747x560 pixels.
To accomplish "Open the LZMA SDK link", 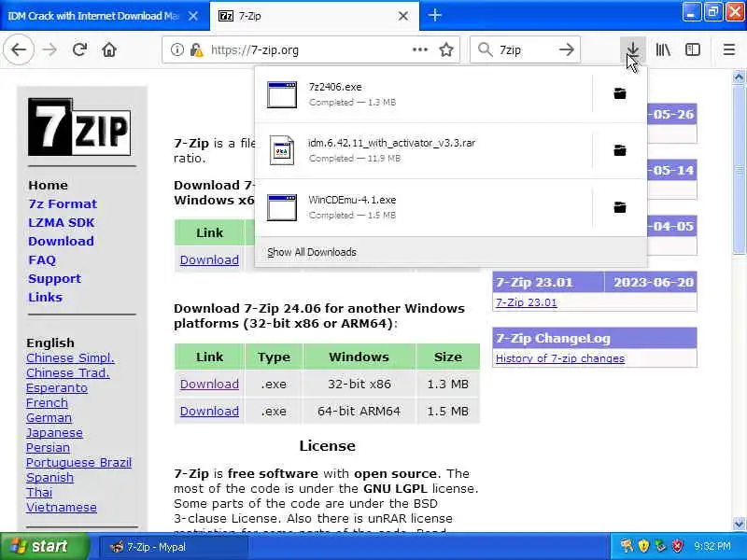I will click(62, 222).
